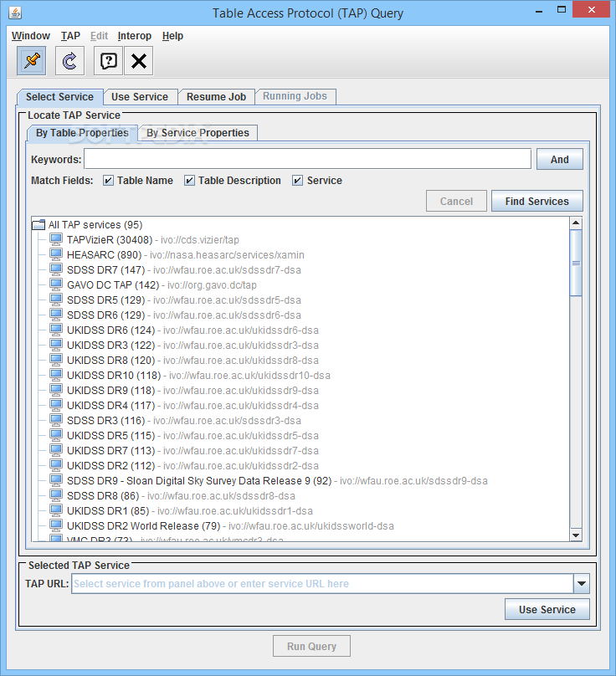Click the service list scroll up arrow
This screenshot has height=676, width=616.
[x=576, y=223]
